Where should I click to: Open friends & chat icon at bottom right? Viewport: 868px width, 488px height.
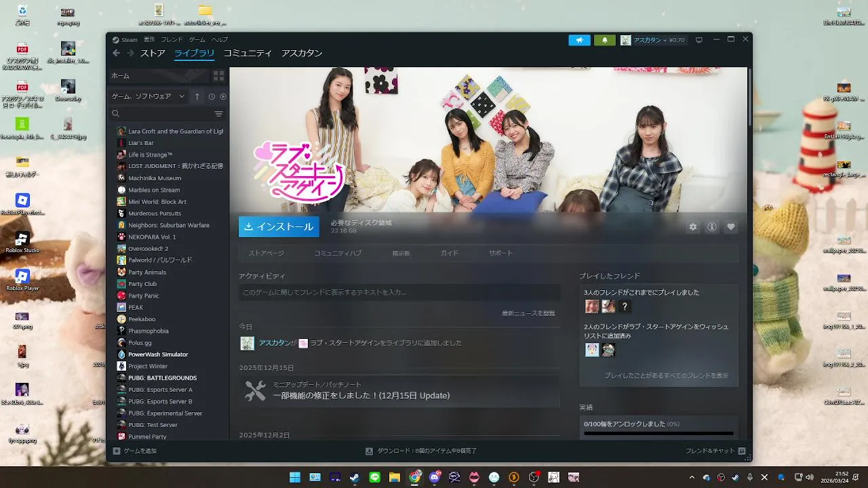click(742, 451)
